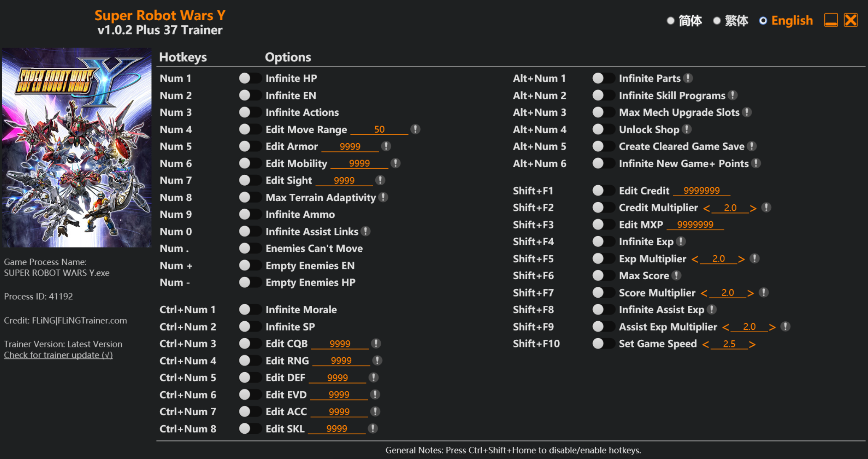Toggle Infinite HP on
868x459 pixels.
click(250, 78)
